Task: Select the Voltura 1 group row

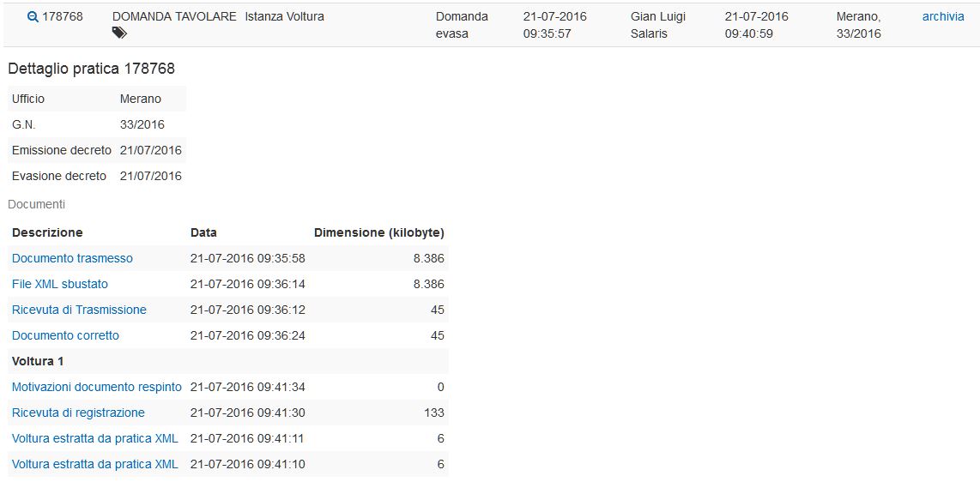Action: click(38, 361)
